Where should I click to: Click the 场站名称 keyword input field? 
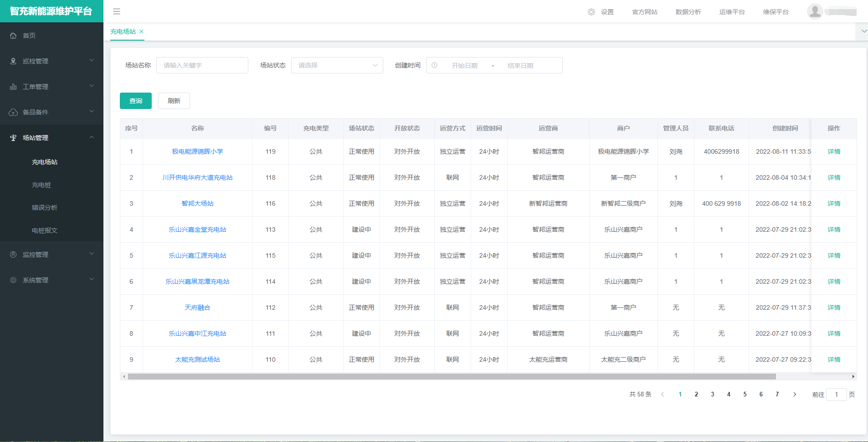point(202,65)
